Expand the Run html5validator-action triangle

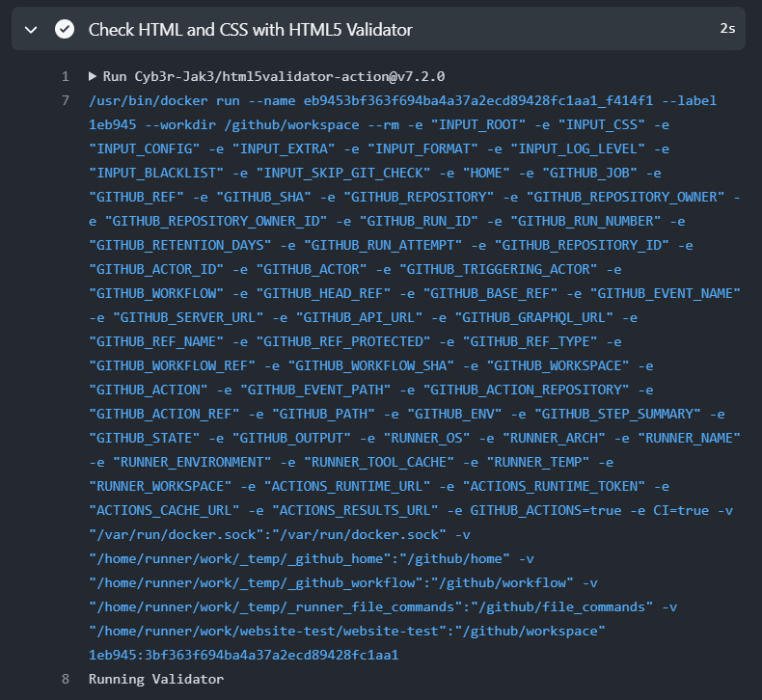[93, 76]
